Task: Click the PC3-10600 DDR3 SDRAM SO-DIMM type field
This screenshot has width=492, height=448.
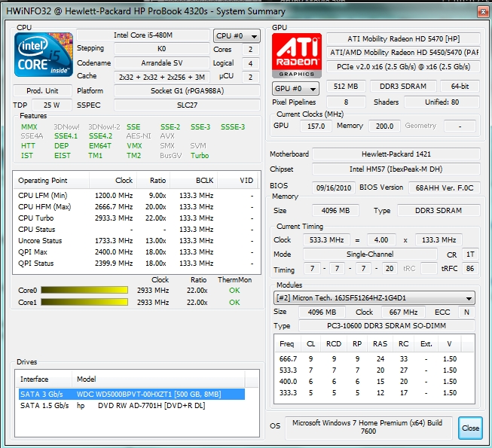Action: (387, 326)
